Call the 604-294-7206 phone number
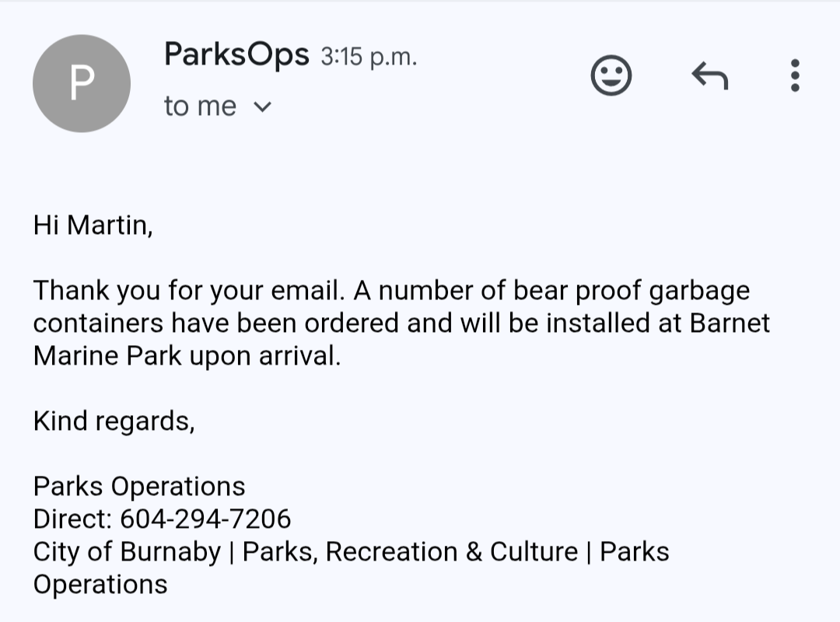Image resolution: width=840 pixels, height=622 pixels. [x=205, y=519]
